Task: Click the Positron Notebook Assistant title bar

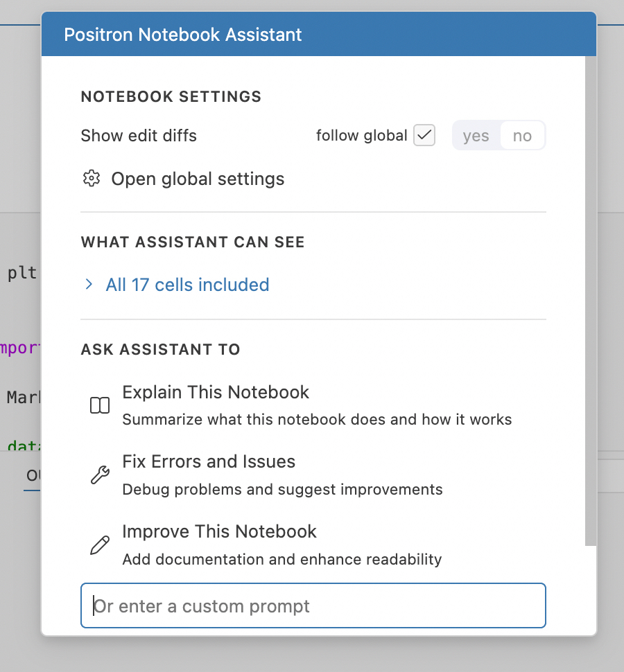Action: (319, 35)
